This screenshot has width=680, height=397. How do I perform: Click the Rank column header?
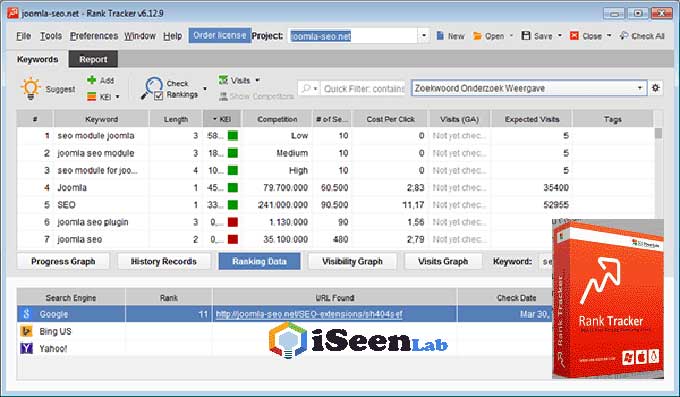[169, 298]
